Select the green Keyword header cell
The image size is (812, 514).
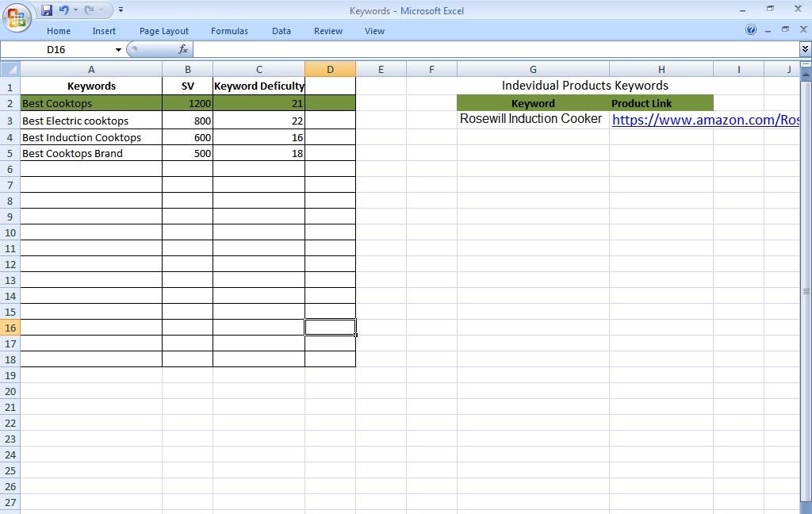tap(532, 103)
